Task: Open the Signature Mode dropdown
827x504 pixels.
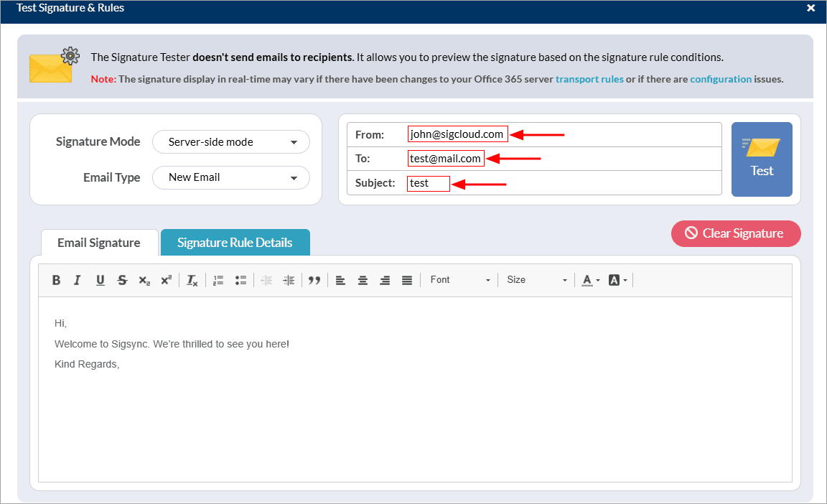Action: coord(230,142)
